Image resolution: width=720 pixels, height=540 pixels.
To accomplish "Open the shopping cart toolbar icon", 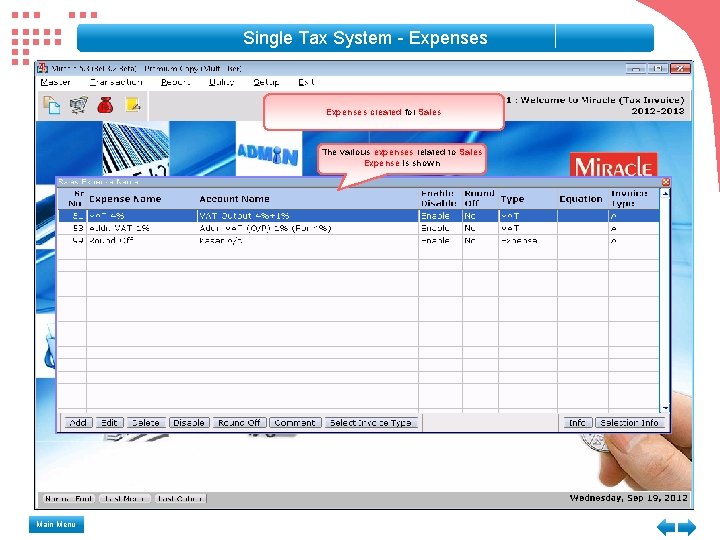I will [x=79, y=105].
